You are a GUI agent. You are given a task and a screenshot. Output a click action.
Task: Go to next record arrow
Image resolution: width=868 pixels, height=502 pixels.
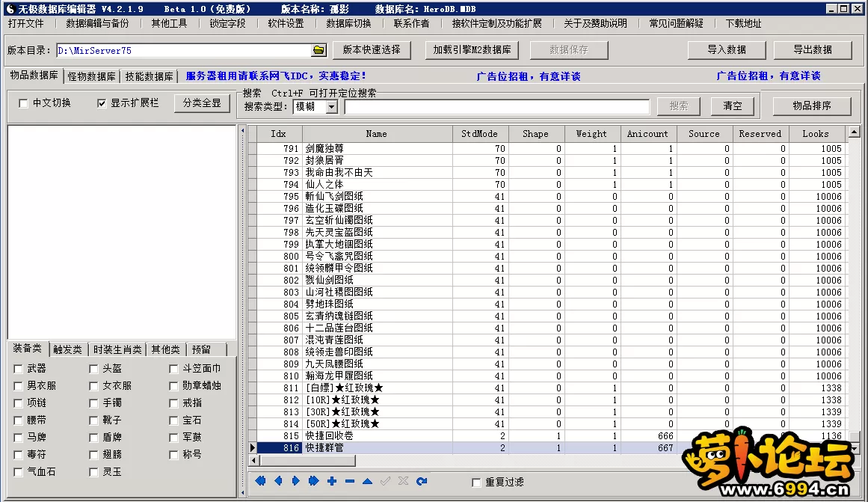point(295,481)
